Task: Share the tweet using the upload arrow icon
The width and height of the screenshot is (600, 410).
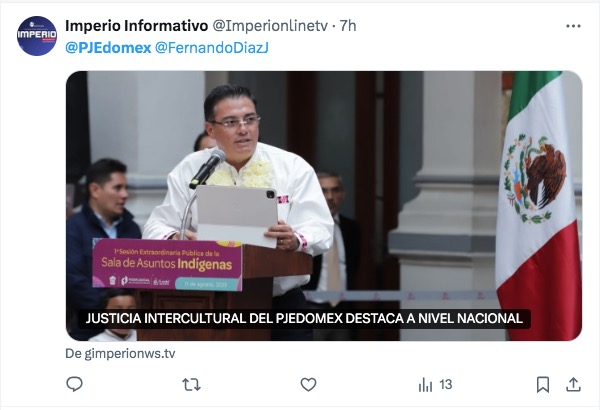Action: (x=573, y=384)
